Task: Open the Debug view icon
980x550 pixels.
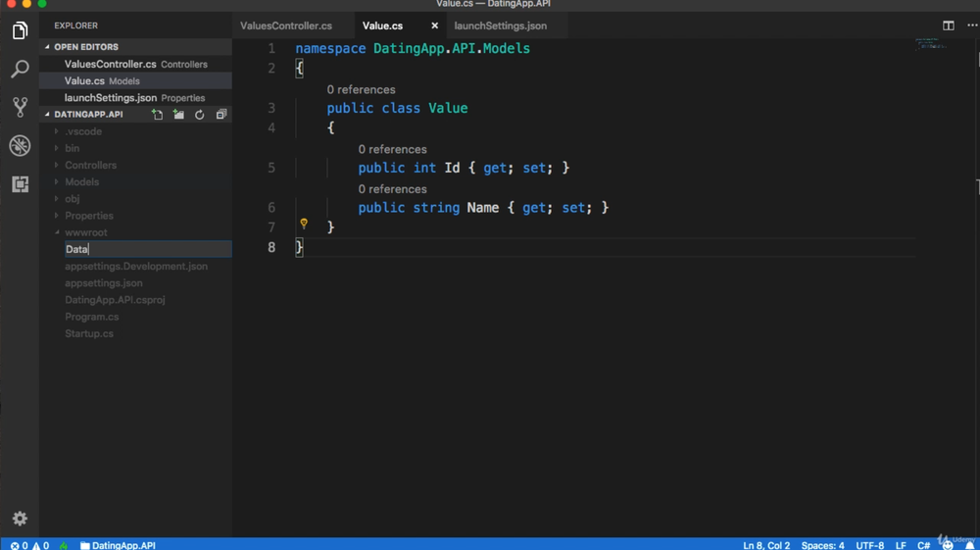Action: [x=20, y=146]
